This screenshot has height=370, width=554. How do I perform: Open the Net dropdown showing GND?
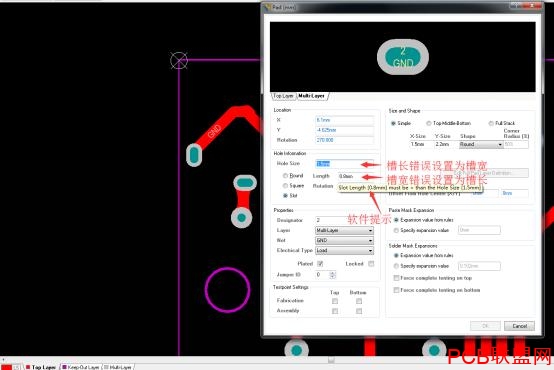[x=344, y=240]
